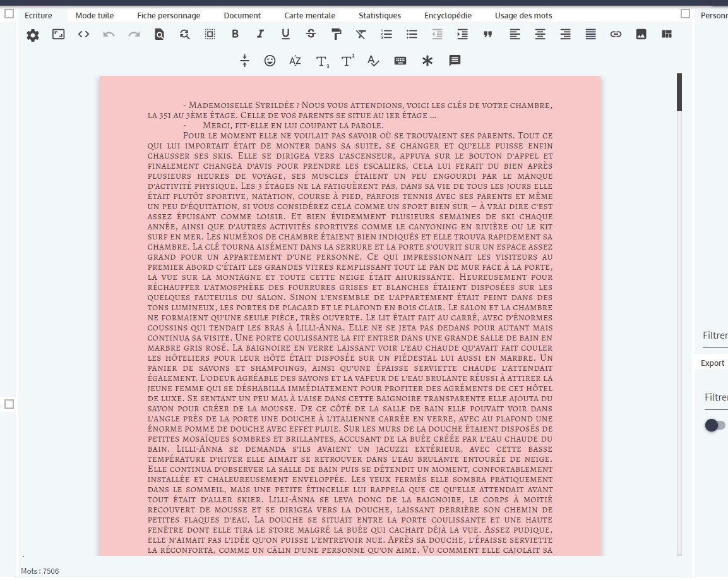Click the comment bubble icon
The width and height of the screenshot is (728, 580).
point(454,61)
